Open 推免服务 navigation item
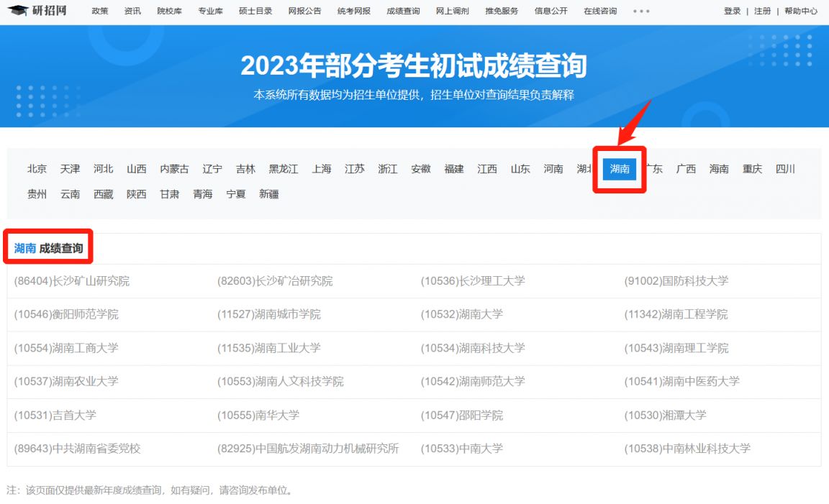 click(x=502, y=11)
